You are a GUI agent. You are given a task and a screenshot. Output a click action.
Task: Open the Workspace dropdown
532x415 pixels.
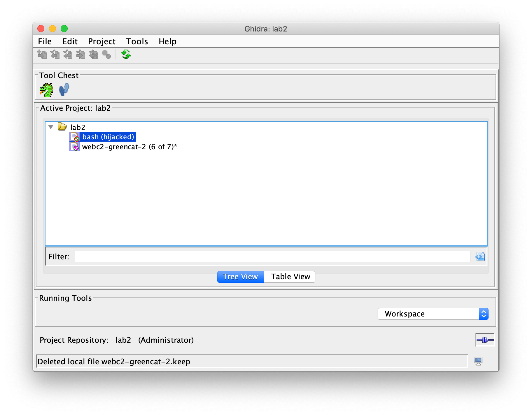(x=433, y=314)
